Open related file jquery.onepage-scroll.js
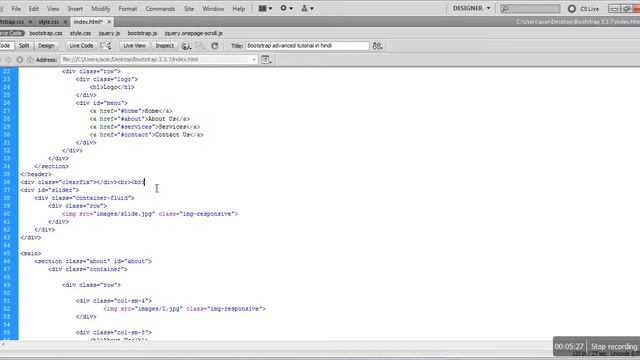Viewport: 640px width, 360px height. (193, 33)
